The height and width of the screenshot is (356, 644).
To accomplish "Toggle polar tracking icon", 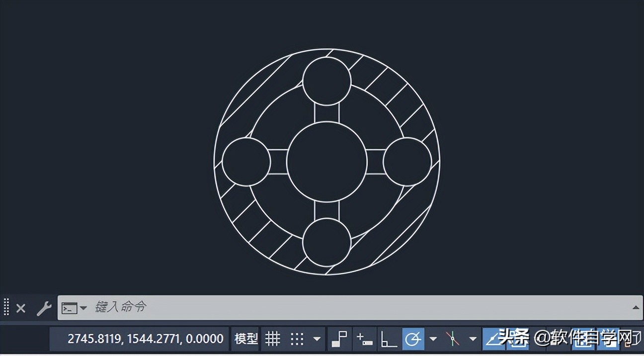I will 413,339.
